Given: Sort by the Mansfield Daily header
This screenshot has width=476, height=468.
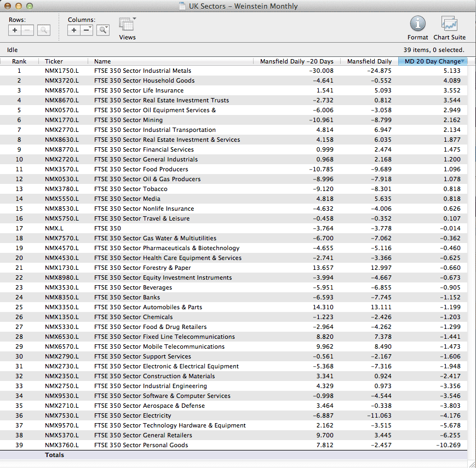Looking at the screenshot, I should 369,61.
